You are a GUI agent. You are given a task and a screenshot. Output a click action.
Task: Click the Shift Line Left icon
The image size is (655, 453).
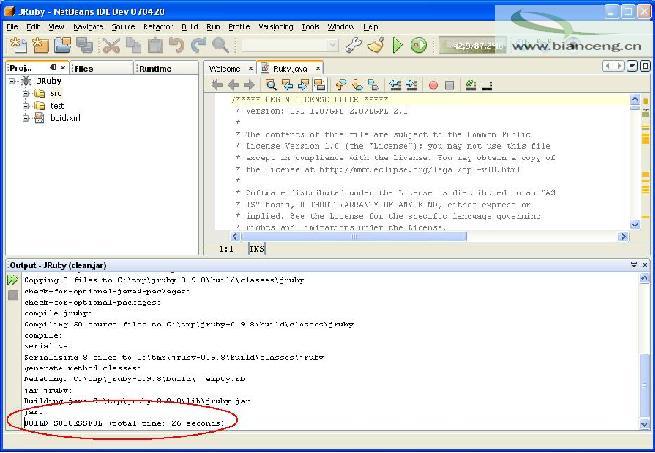(395, 85)
